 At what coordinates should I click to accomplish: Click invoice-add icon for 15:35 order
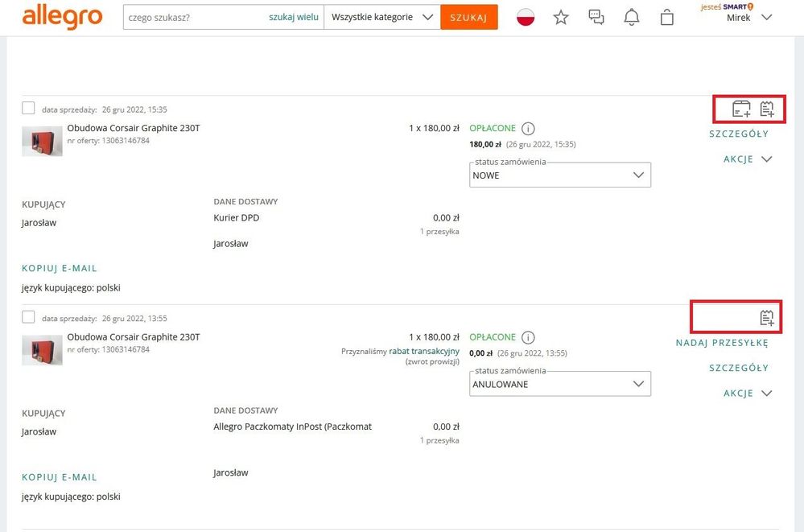click(x=741, y=109)
